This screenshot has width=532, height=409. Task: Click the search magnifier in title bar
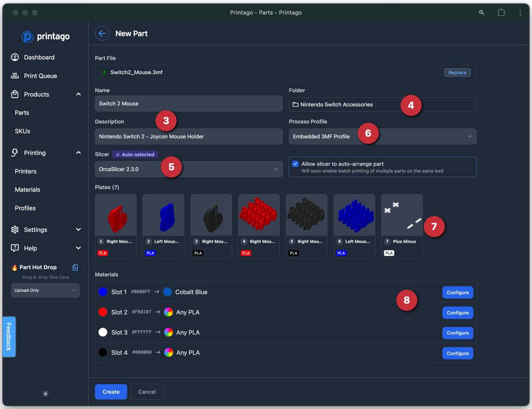tap(481, 13)
